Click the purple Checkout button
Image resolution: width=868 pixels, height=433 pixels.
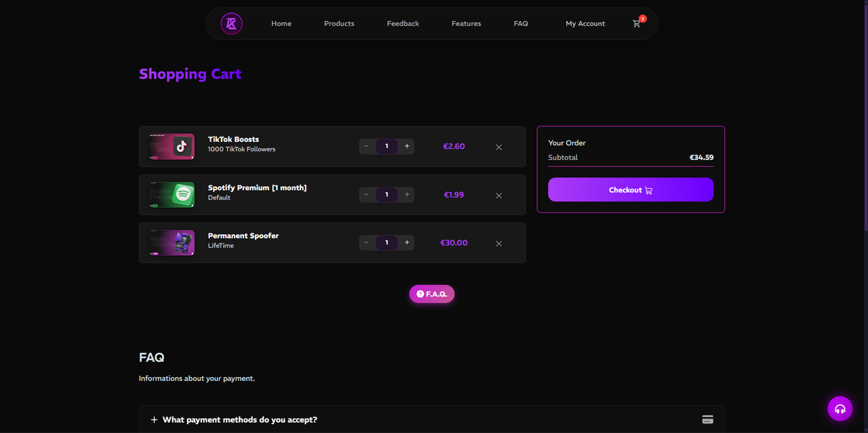631,190
